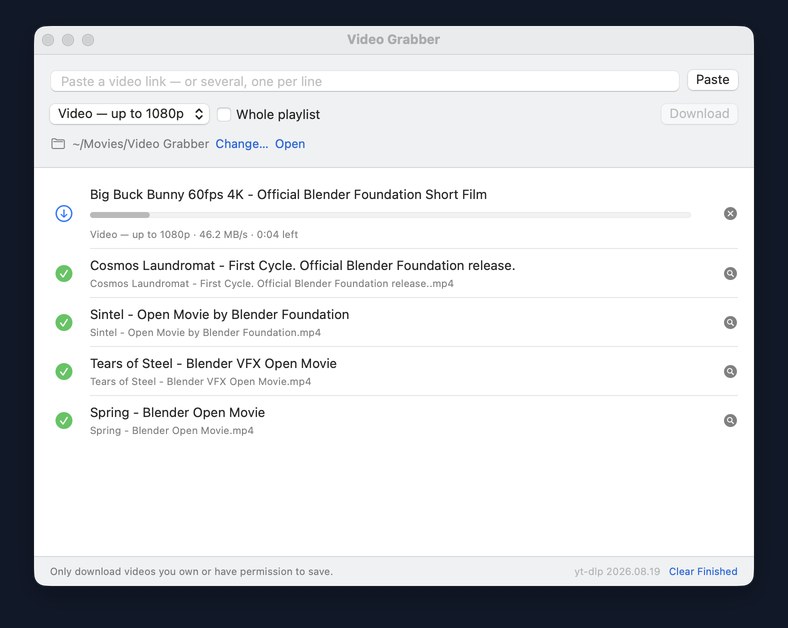Cancel the Big Buck Bunny download
The width and height of the screenshot is (788, 628).
[730, 214]
